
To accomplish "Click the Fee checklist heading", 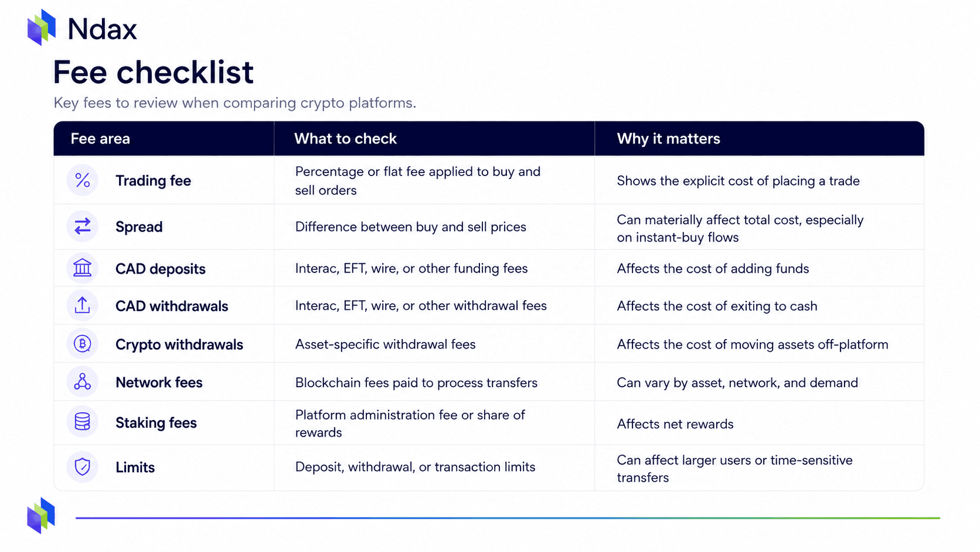I will (154, 73).
